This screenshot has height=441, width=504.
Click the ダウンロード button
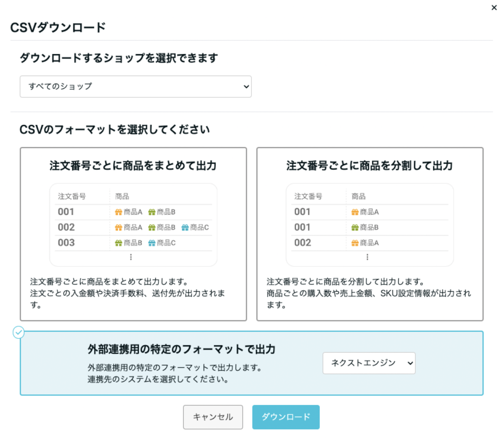click(x=286, y=417)
